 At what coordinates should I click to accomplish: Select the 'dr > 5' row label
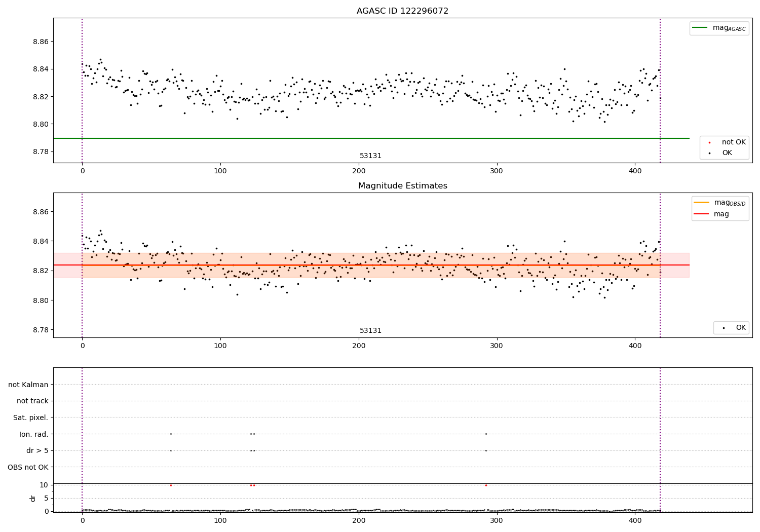pos(37,450)
